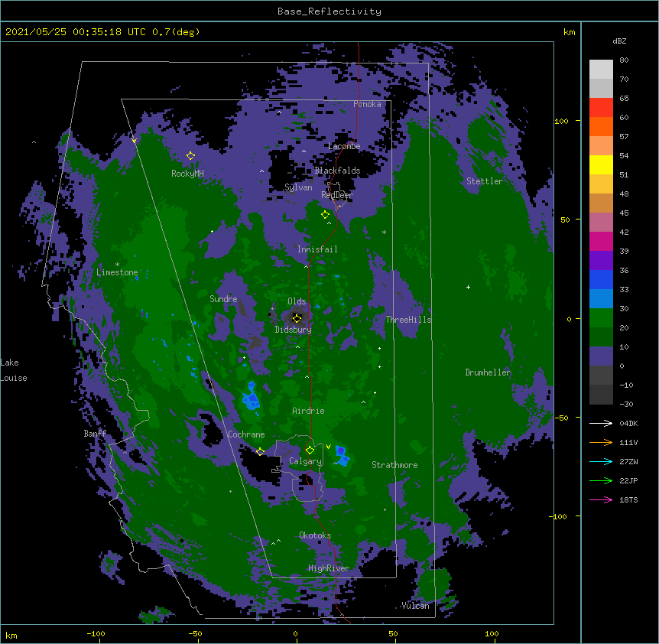The image size is (659, 644).
Task: Click the Ponoka label
Action: click(367, 104)
